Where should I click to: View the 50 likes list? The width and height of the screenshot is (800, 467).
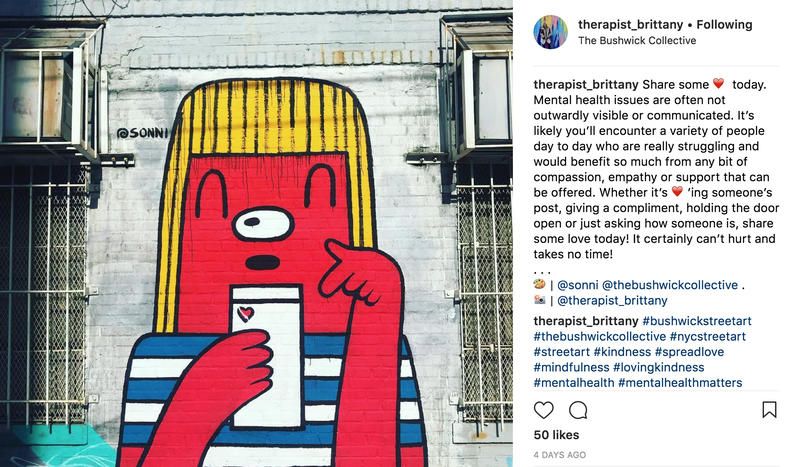(557, 435)
